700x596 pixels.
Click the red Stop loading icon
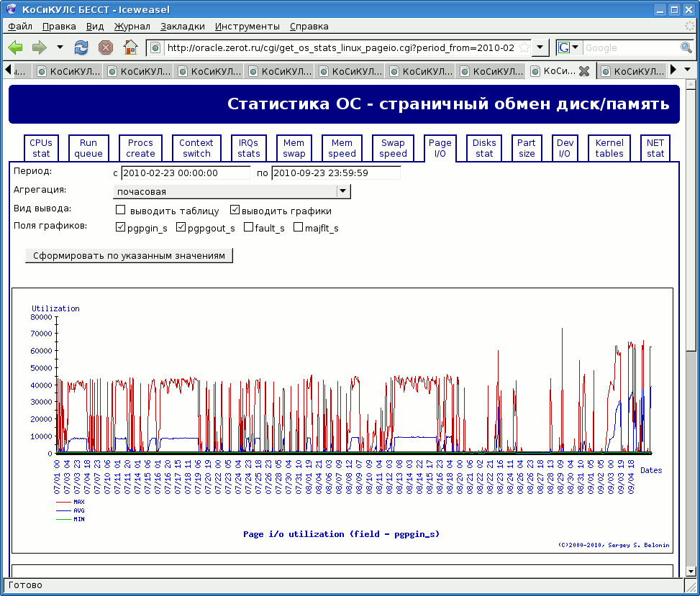(x=106, y=47)
